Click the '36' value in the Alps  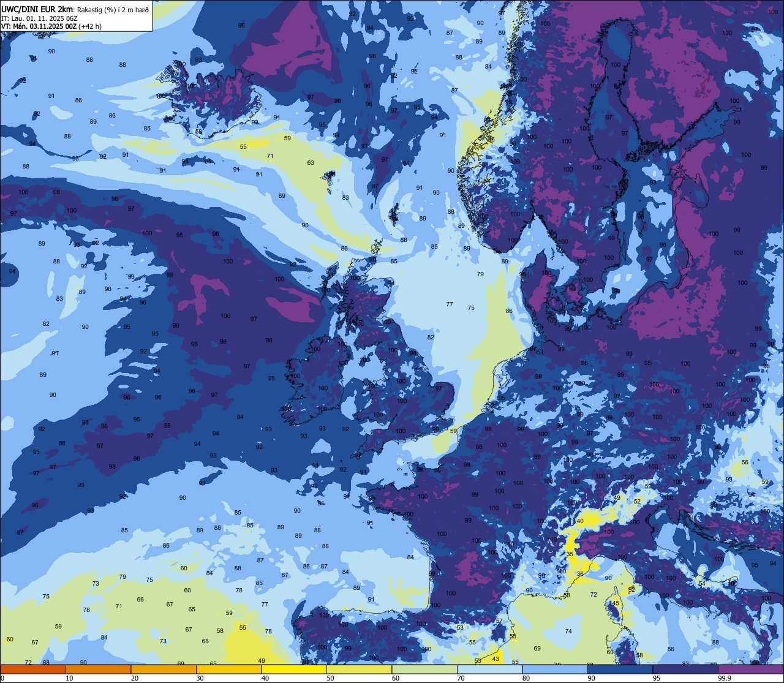(580, 574)
